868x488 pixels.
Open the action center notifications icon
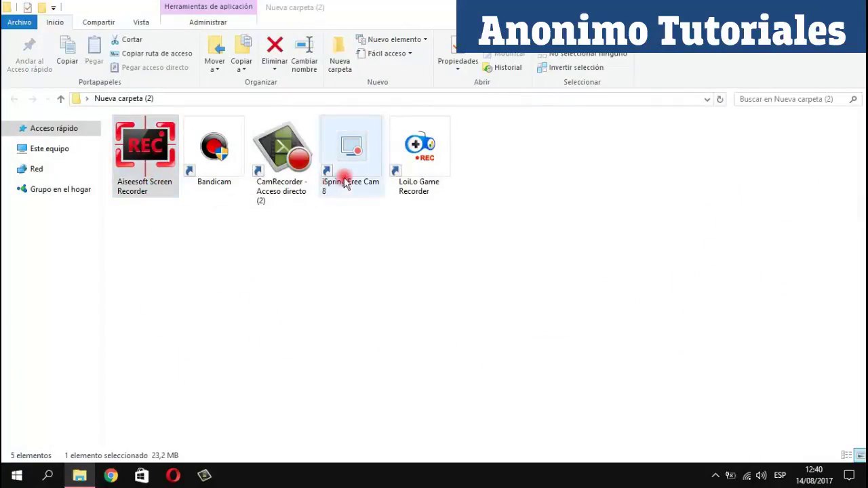(849, 476)
